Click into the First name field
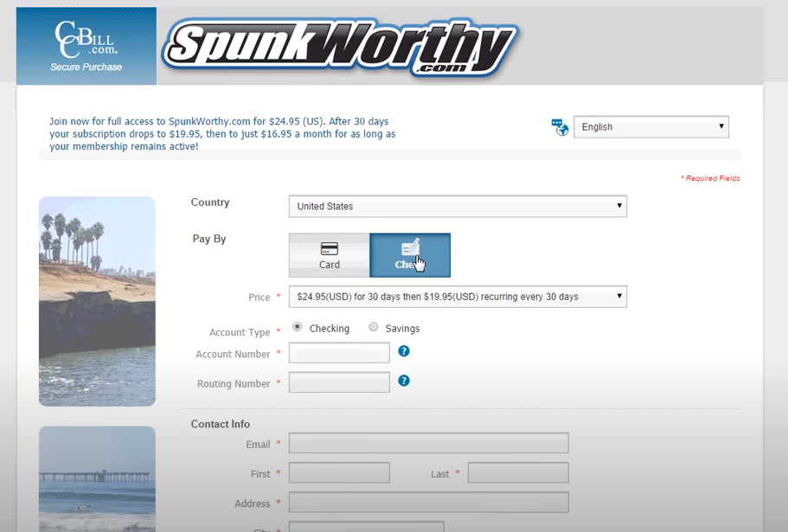Screen dimensions: 788x532 pos(339,472)
